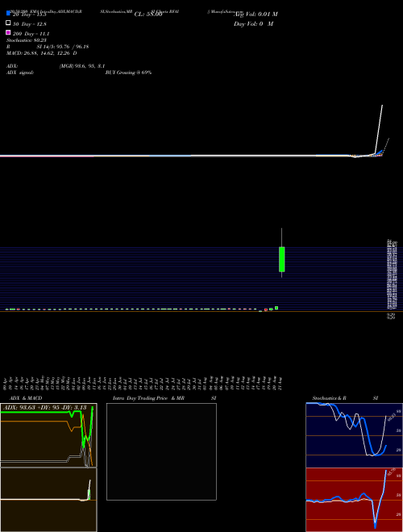Image resolution: width=403 pixels, height=532 pixels.
Task: Click the white price spike line in top chart
Action: click(379, 129)
